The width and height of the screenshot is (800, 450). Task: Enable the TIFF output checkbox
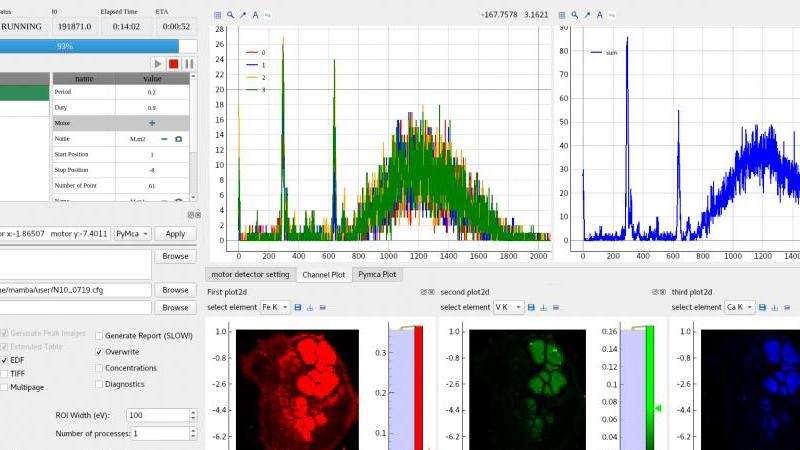pyautogui.click(x=4, y=374)
